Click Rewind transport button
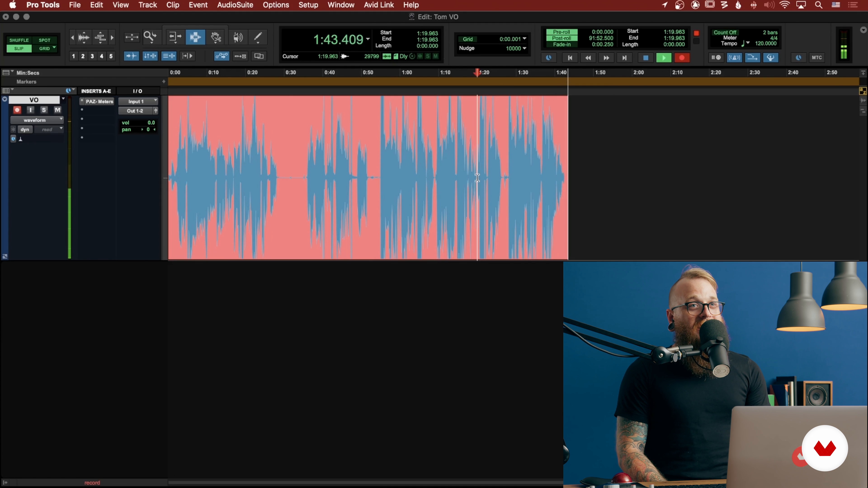Viewport: 868px width, 488px height. click(588, 58)
